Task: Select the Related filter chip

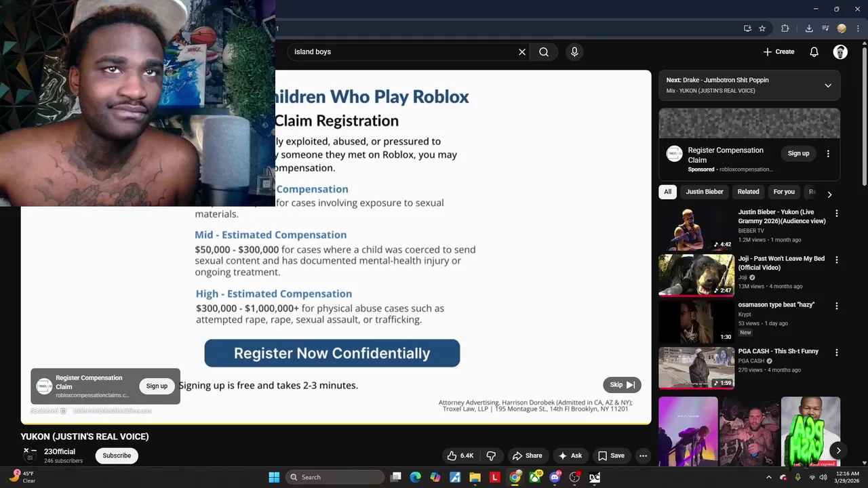Action: pos(748,192)
